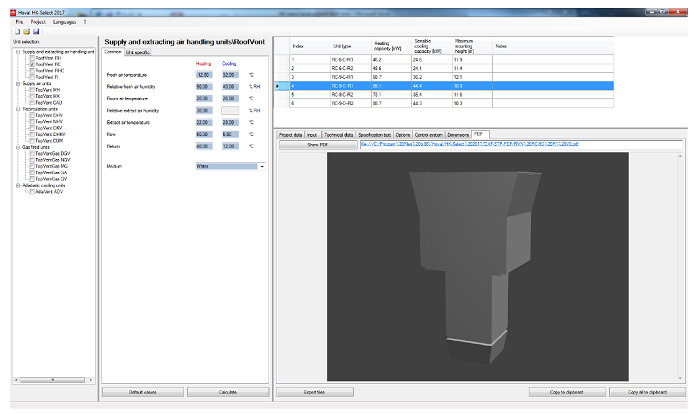
Task: Collapse the Gas fired units tree group
Action: (17, 146)
